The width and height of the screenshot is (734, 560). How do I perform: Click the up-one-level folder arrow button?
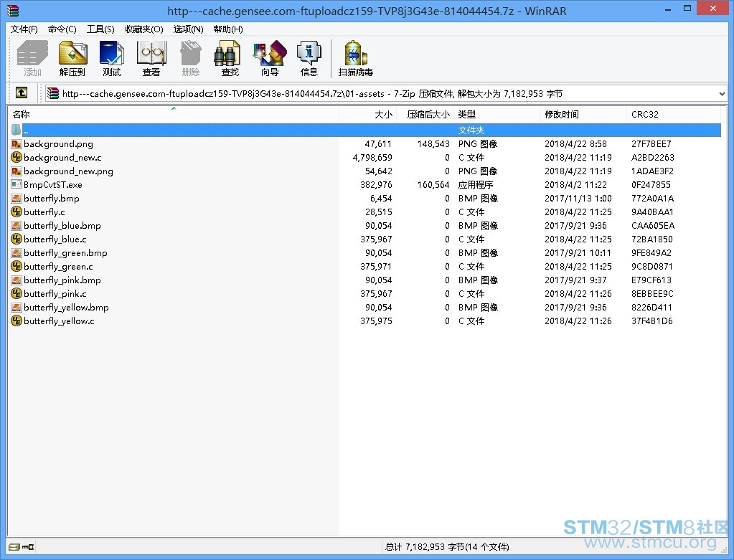click(x=21, y=92)
